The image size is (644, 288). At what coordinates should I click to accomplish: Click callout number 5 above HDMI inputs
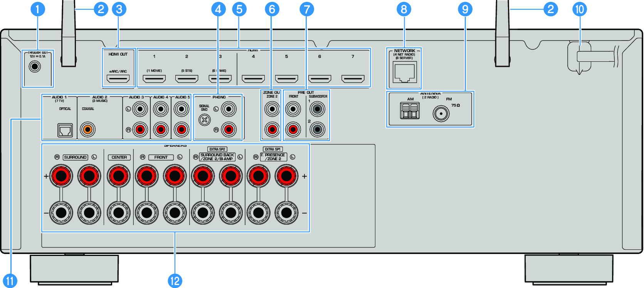pos(239,9)
